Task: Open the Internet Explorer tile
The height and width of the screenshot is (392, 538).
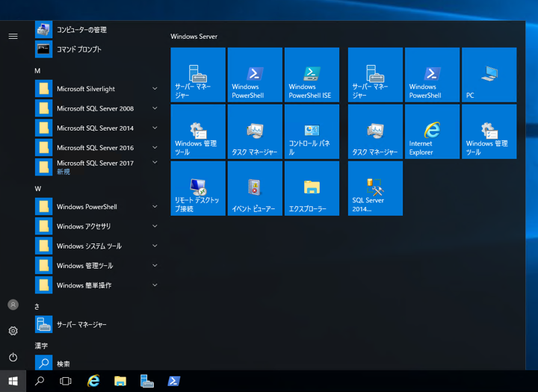Action: 432,131
